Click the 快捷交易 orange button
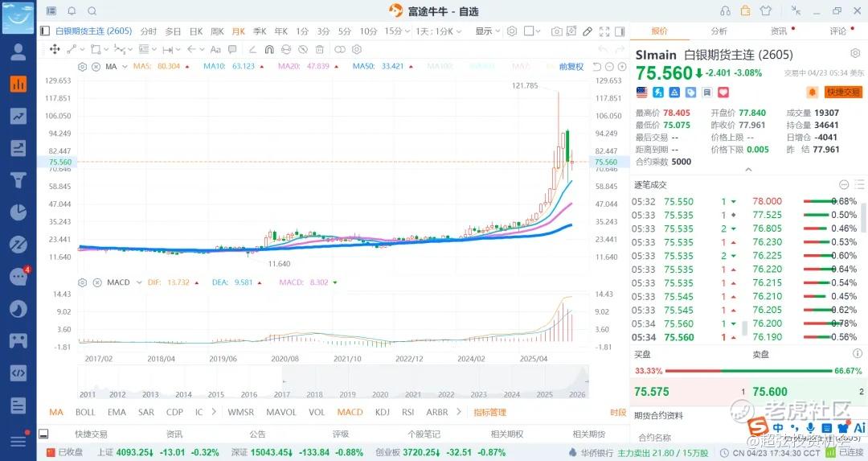868x461 pixels. coord(843,93)
